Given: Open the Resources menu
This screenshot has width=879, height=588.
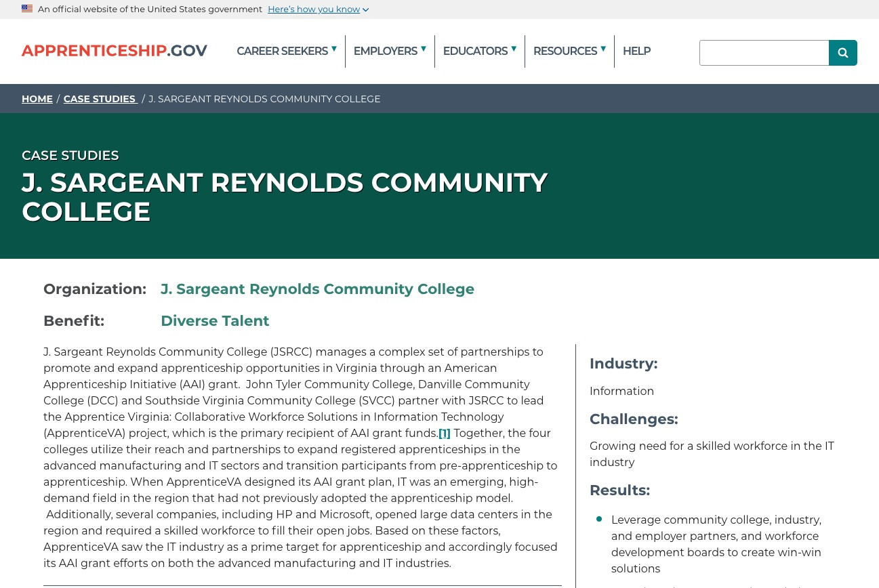Looking at the screenshot, I should (x=565, y=51).
